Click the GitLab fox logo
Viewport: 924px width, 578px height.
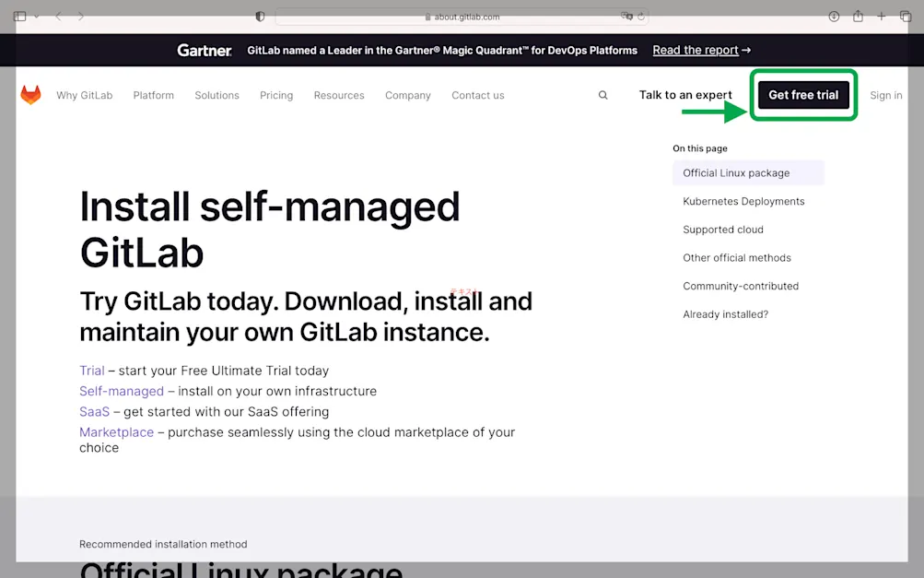pyautogui.click(x=30, y=94)
